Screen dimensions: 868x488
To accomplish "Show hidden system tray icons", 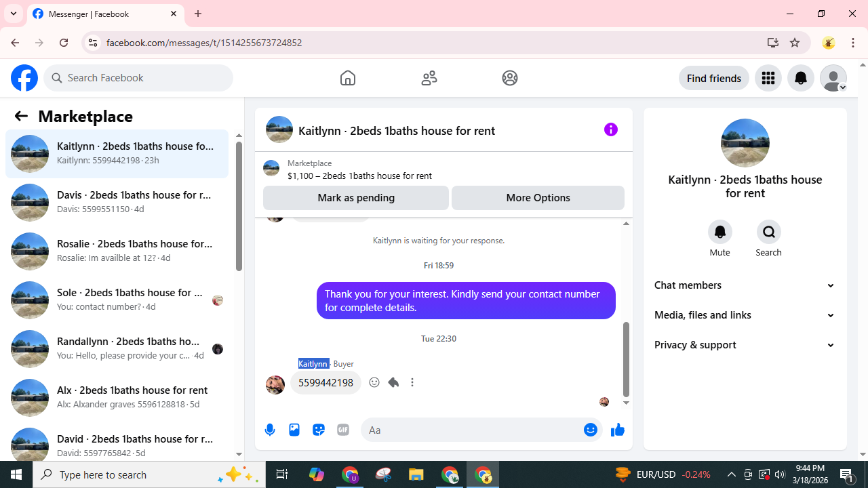I will (x=731, y=474).
